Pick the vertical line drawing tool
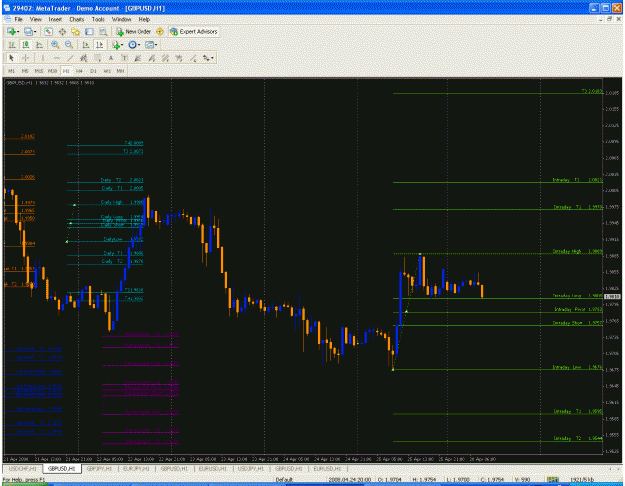The image size is (625, 486). click(x=42, y=58)
